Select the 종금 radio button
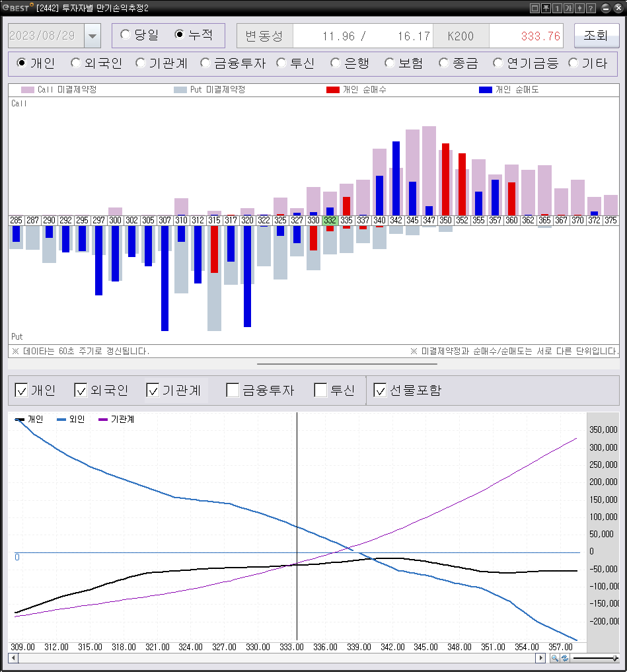This screenshot has width=627, height=672. tap(444, 63)
